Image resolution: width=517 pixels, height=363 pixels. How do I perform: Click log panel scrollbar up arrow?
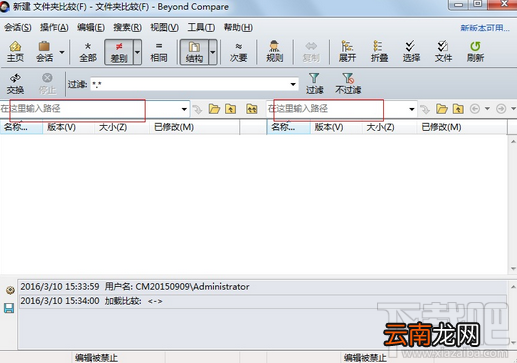(x=513, y=287)
